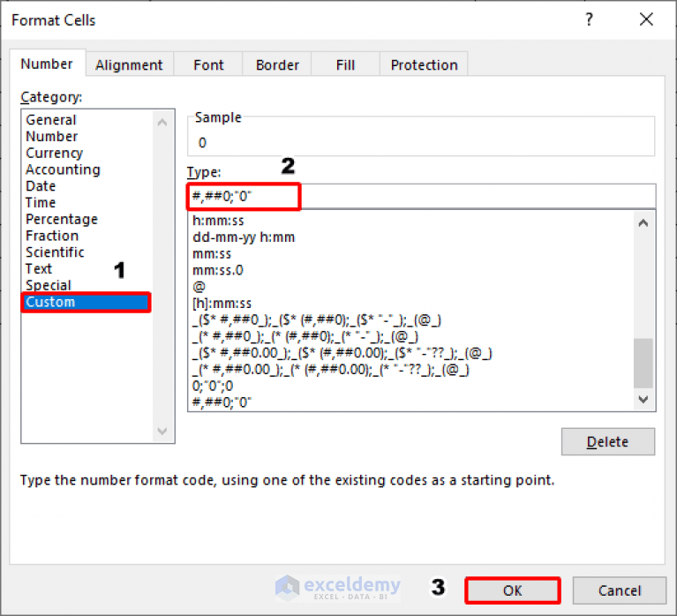Click inside the Type format code field
The width and height of the screenshot is (677, 616).
pyautogui.click(x=421, y=197)
